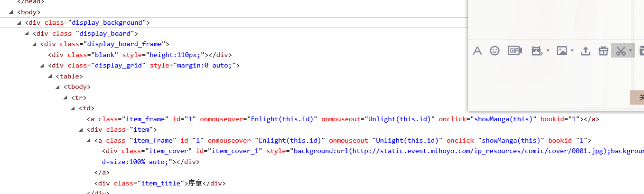
Task: Click the send picture icon
Action: coord(562,51)
